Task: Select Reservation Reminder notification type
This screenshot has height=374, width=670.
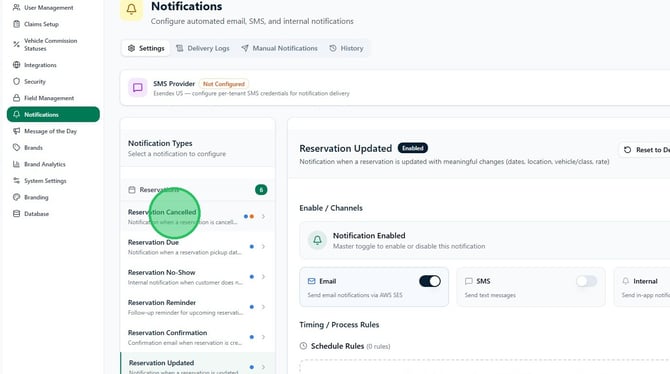Action: [x=197, y=307]
